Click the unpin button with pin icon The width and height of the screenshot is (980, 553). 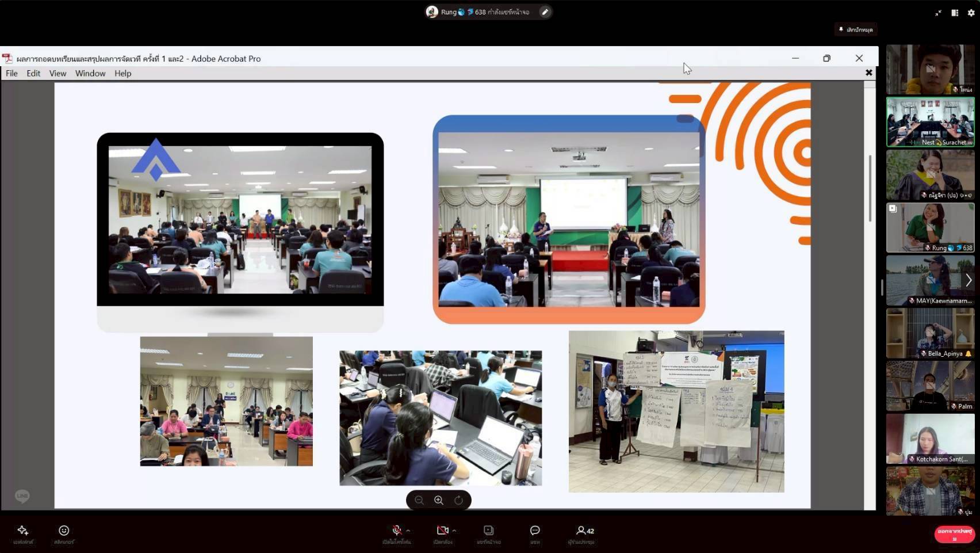click(856, 29)
